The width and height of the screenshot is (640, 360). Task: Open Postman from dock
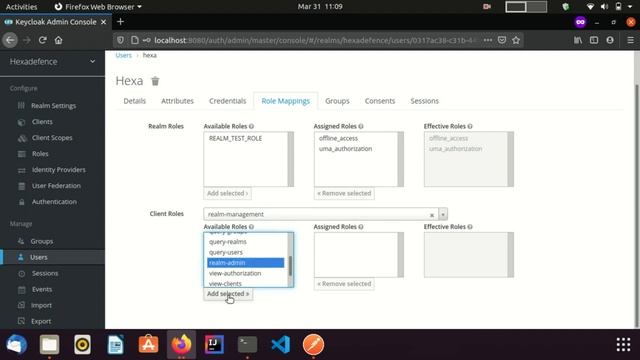[313, 344]
